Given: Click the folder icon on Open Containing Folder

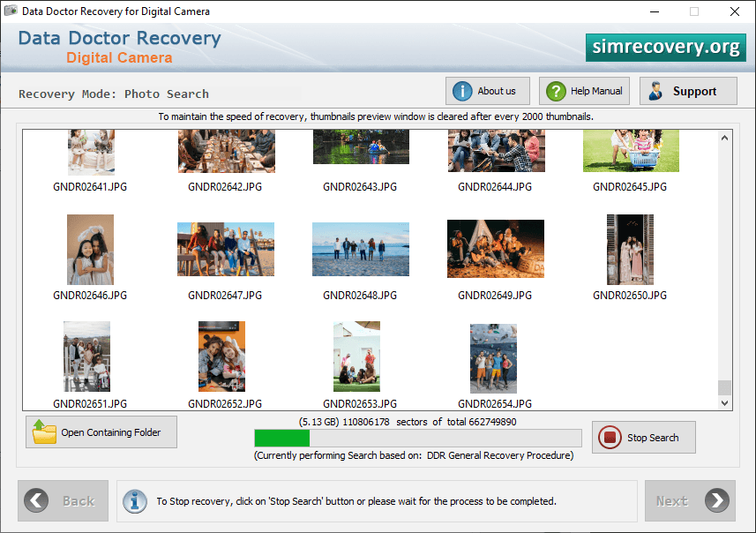Looking at the screenshot, I should pos(44,432).
